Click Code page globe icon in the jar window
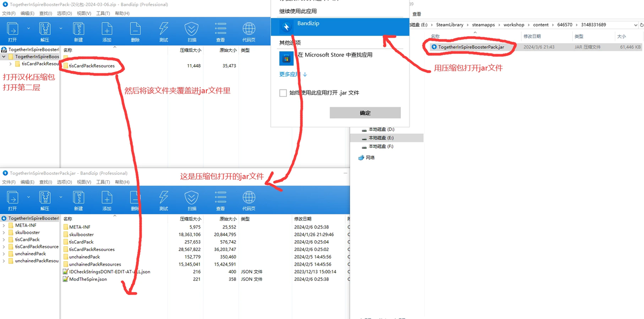 click(249, 198)
